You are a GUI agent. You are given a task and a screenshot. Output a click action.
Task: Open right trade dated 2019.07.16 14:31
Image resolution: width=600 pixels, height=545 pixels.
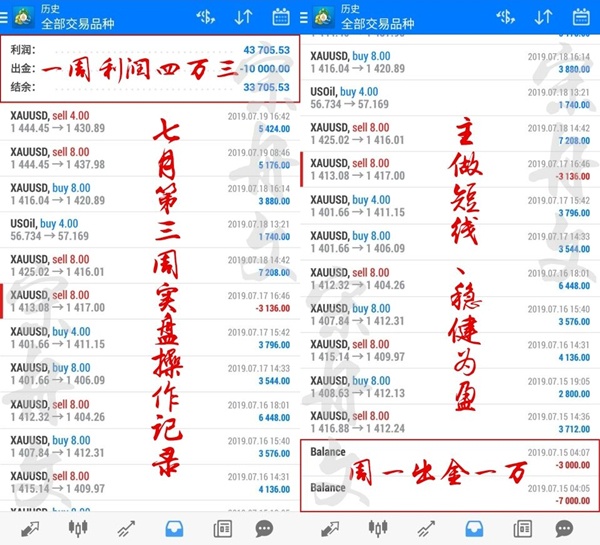click(450, 351)
